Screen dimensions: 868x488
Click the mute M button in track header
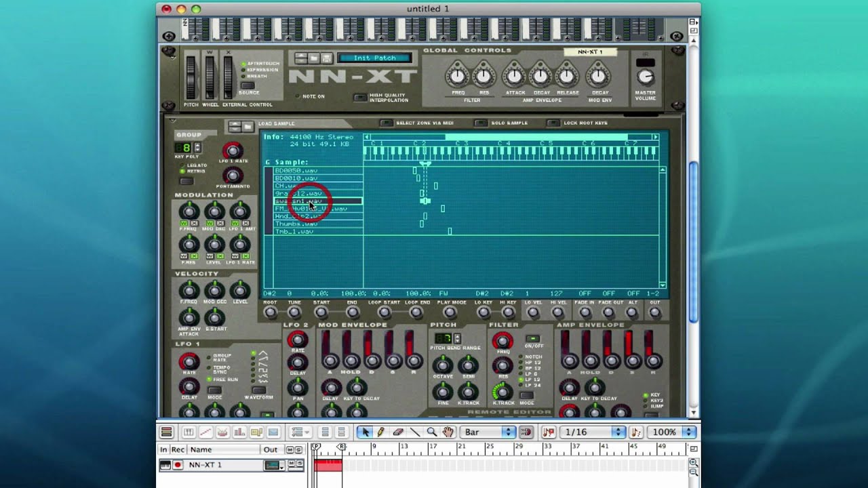click(290, 450)
